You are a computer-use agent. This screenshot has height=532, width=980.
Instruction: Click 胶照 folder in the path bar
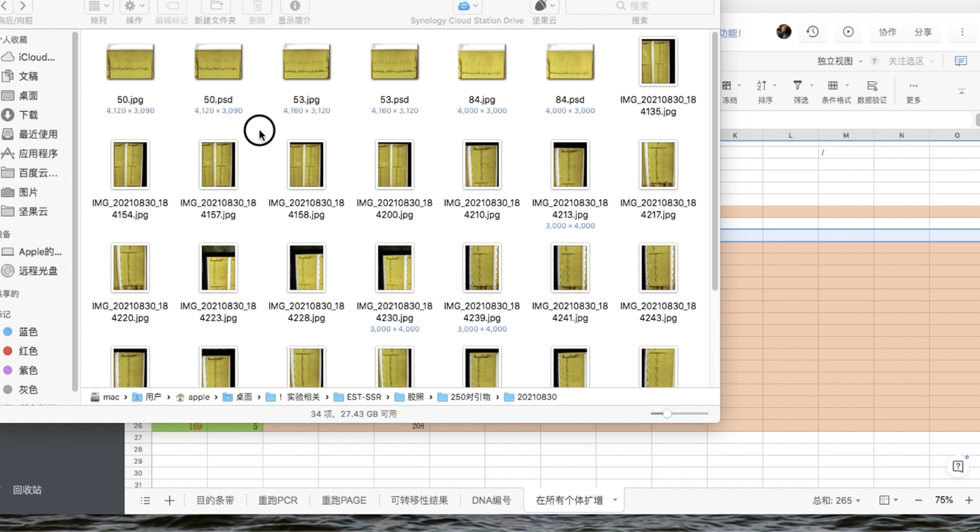[x=410, y=397]
